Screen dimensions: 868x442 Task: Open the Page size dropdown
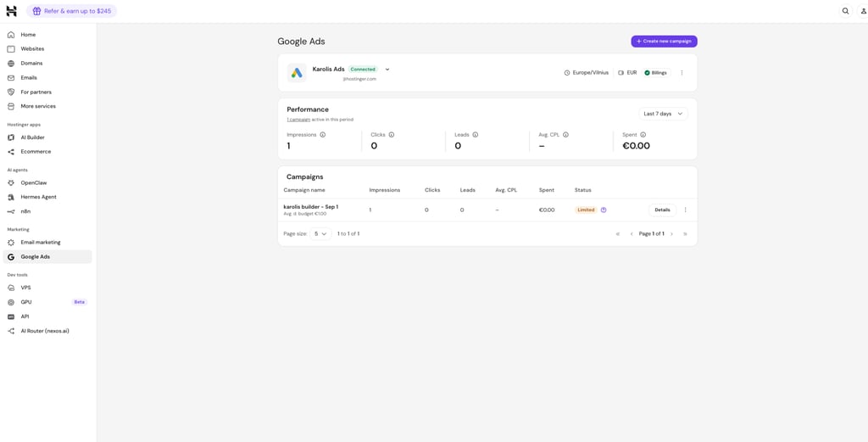tap(320, 234)
